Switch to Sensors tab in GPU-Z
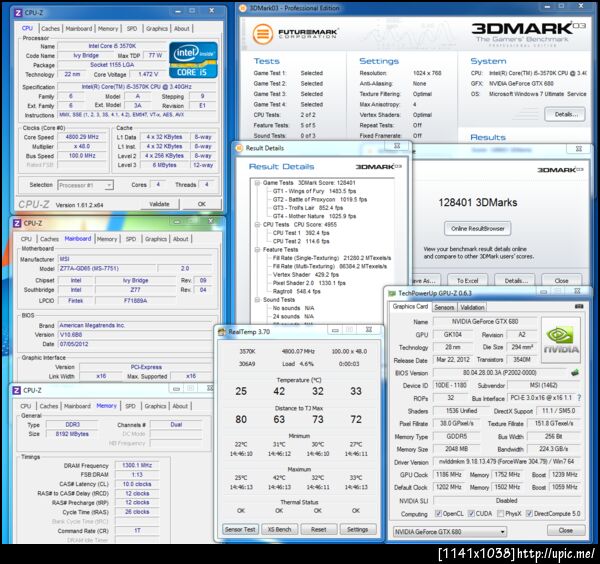This screenshot has width=600, height=564. point(444,307)
